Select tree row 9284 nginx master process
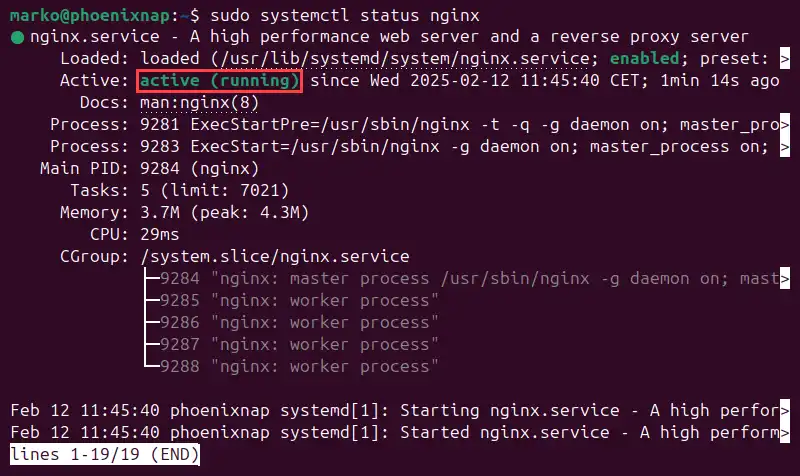This screenshot has height=476, width=800. (x=469, y=279)
